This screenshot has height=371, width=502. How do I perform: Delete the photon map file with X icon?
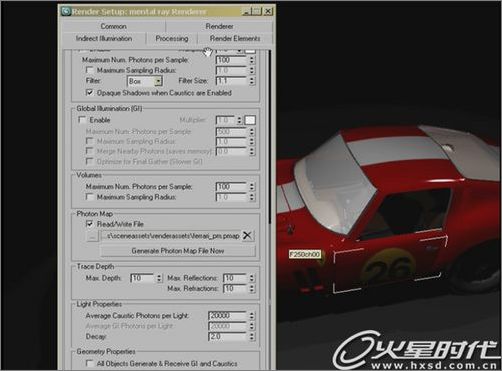click(247, 235)
